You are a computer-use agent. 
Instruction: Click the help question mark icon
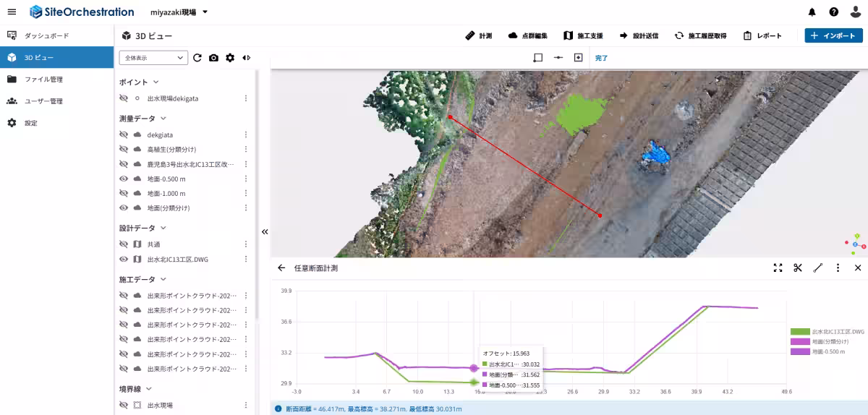click(834, 12)
